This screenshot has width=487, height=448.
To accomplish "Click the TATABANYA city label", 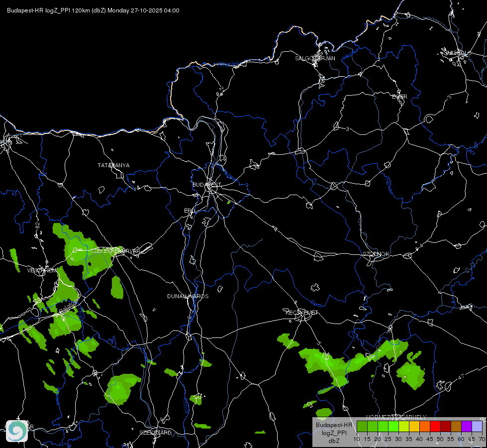I will tap(113, 165).
